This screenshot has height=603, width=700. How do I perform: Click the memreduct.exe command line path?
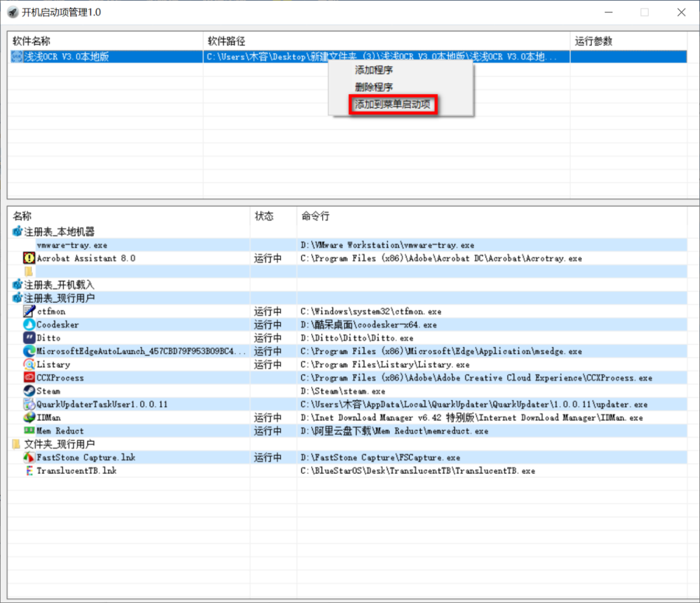[394, 431]
